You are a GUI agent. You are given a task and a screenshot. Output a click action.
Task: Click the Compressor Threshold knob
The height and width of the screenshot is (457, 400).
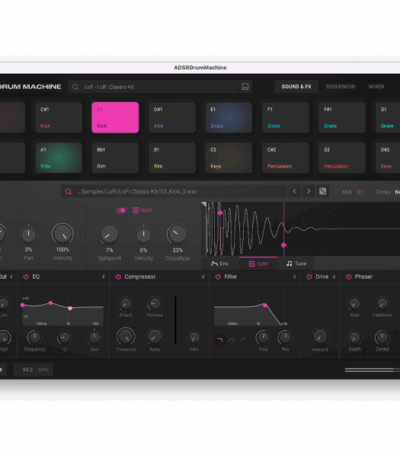(126, 337)
